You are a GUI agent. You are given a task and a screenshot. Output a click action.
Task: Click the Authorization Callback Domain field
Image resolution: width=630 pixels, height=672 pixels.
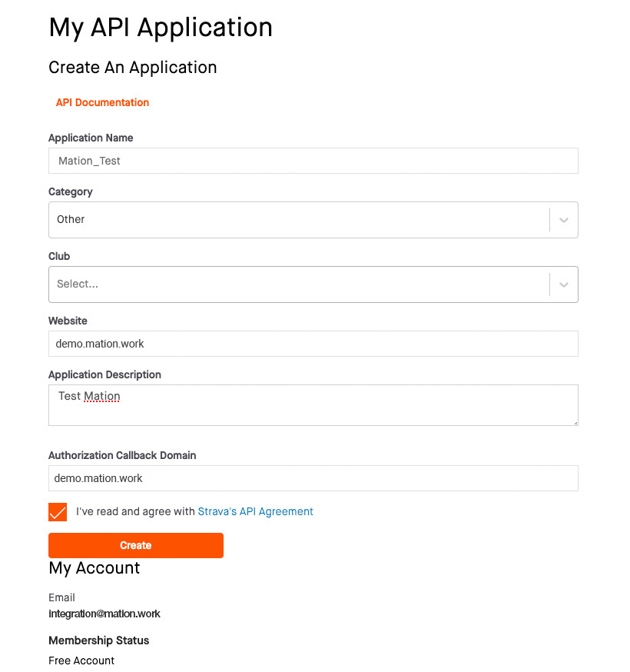313,478
